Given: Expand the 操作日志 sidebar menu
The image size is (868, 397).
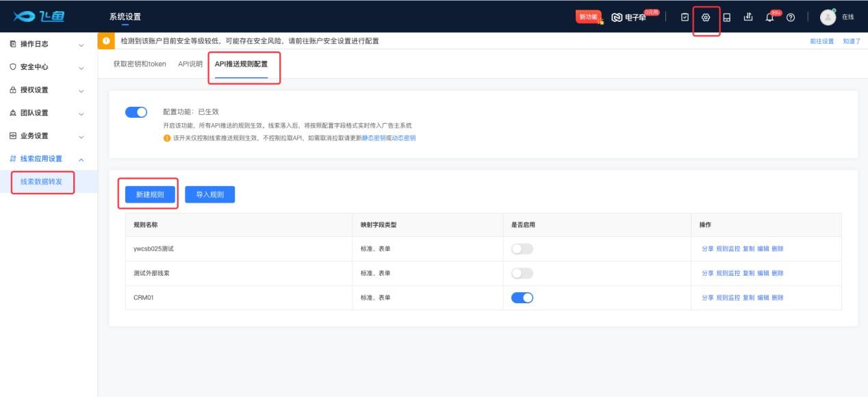Looking at the screenshot, I should click(x=48, y=44).
